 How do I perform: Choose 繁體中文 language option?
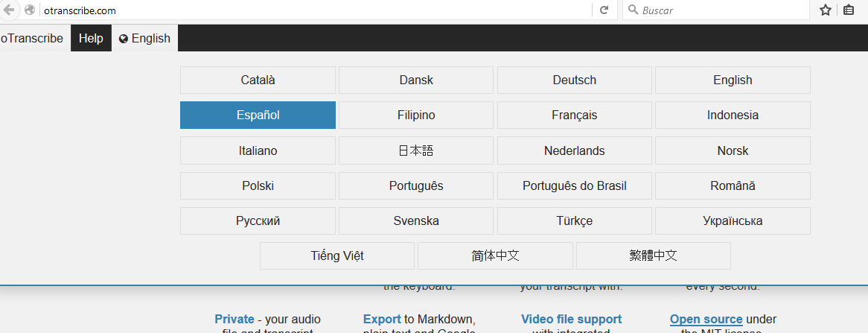pos(653,256)
